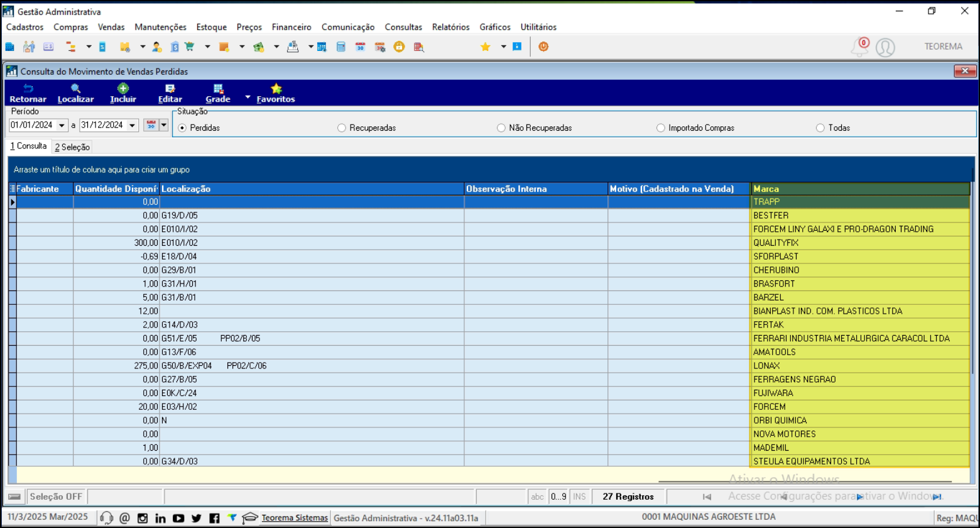The height and width of the screenshot is (528, 980).
Task: Switch to the 1 Consulta tab
Action: pyautogui.click(x=28, y=146)
